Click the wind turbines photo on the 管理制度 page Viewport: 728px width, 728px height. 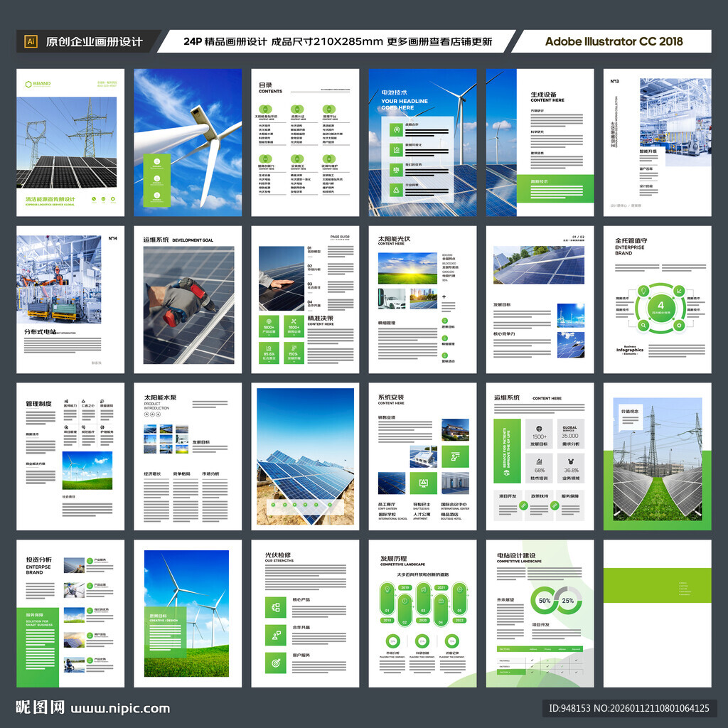pos(87,471)
